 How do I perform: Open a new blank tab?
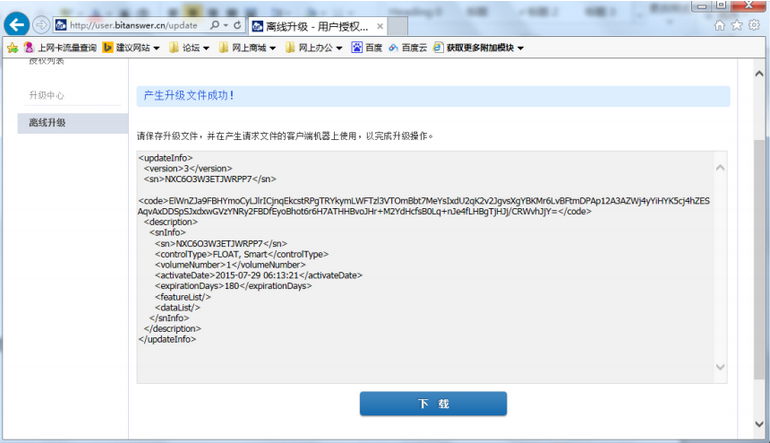[x=398, y=27]
